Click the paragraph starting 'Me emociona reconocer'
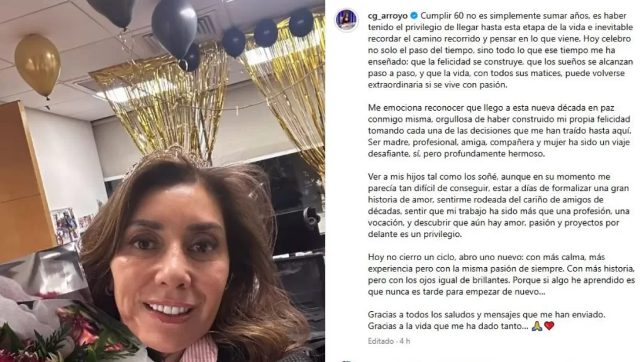This screenshot has width=644, height=362. (x=499, y=131)
